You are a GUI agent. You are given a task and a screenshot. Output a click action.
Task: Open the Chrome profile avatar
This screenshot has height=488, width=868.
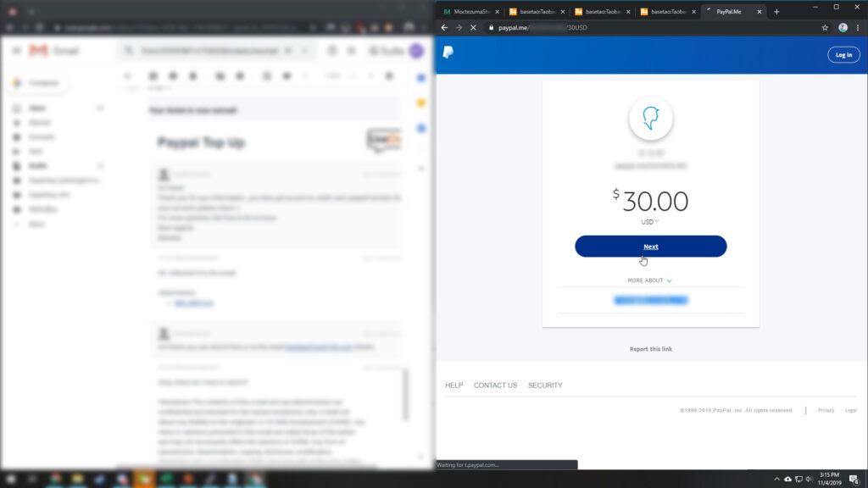tap(843, 28)
